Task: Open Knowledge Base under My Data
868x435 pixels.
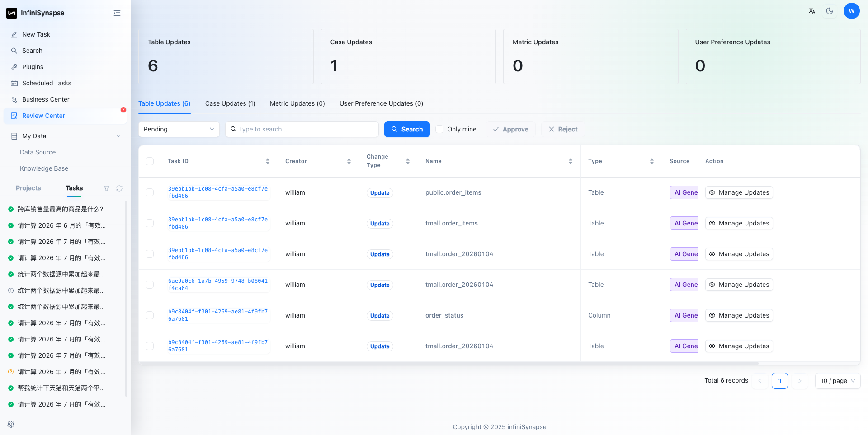Action: [x=44, y=168]
